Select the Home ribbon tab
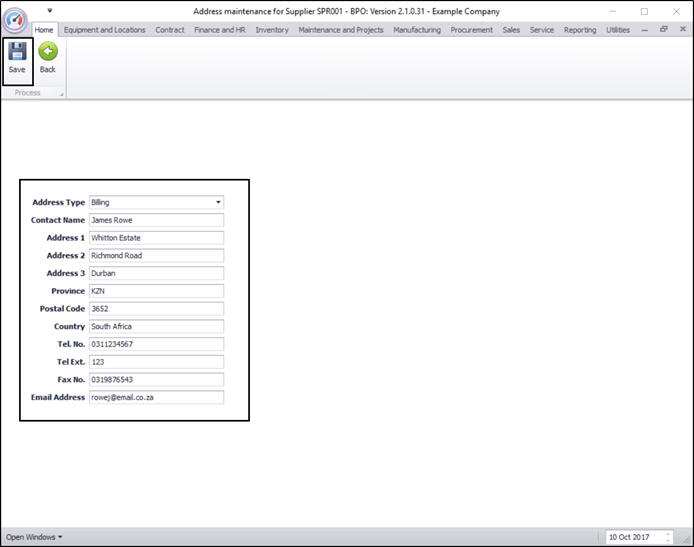The height and width of the screenshot is (547, 694). (x=44, y=30)
